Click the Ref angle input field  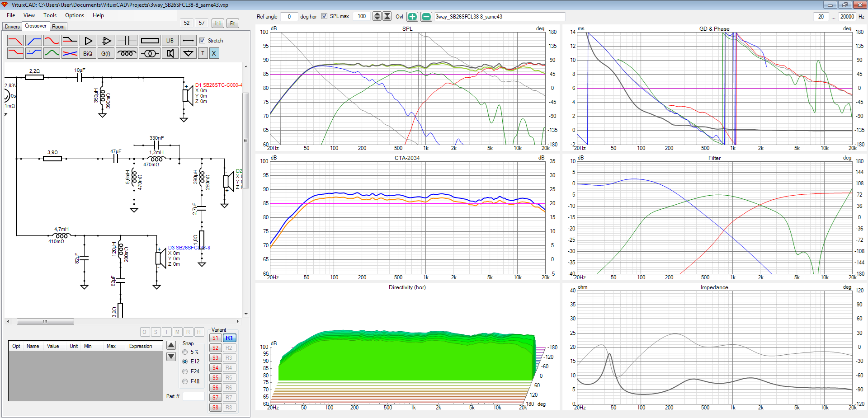tap(289, 17)
